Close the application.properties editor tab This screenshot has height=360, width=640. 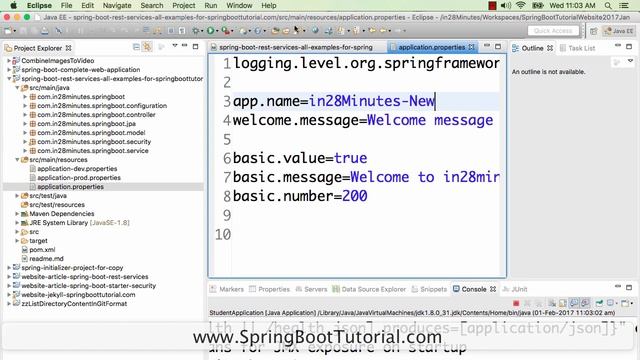(x=472, y=47)
